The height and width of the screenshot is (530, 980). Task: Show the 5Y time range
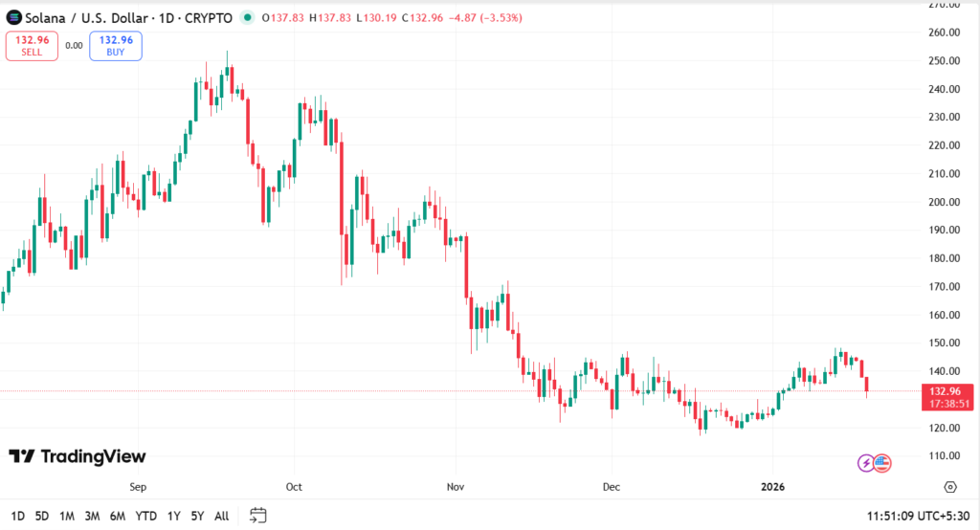tap(197, 516)
